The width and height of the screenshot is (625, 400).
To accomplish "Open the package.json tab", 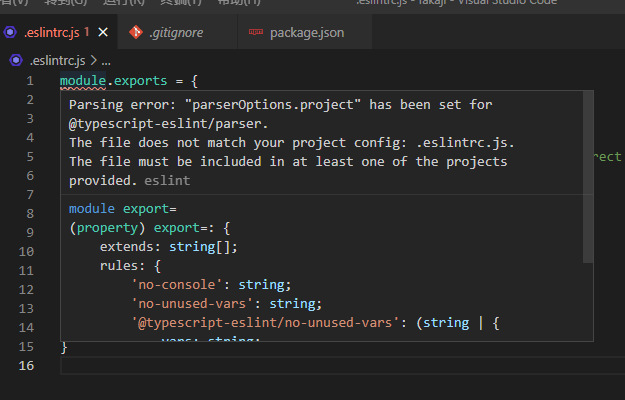I will tap(305, 32).
